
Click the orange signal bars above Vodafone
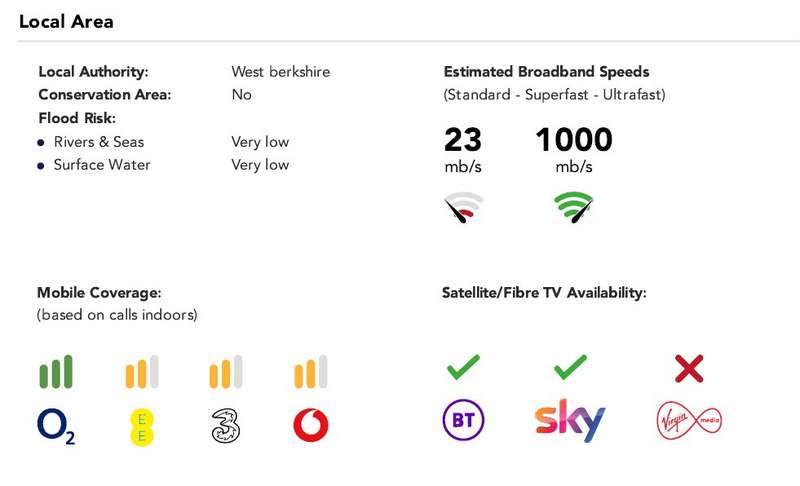click(x=311, y=372)
